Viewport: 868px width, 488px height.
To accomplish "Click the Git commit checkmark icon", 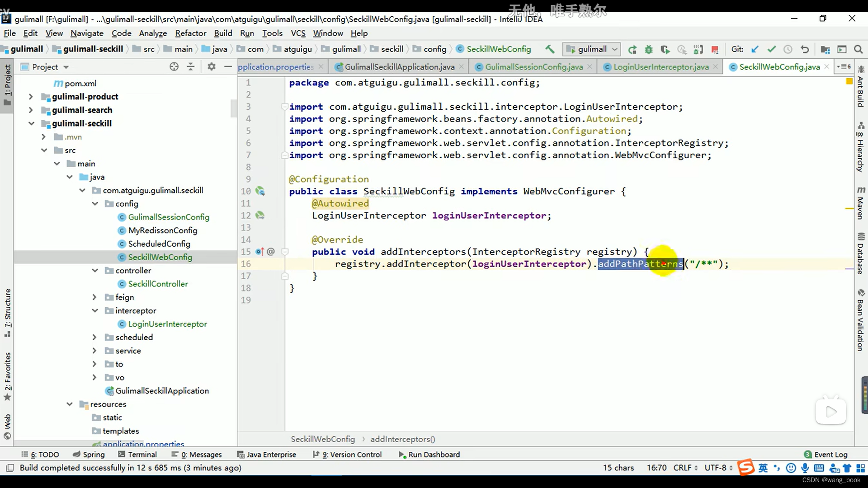I will pos(771,49).
